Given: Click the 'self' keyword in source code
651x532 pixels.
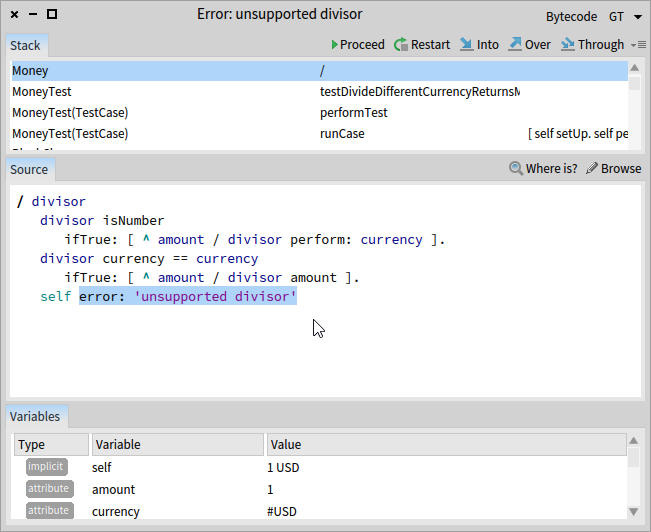Looking at the screenshot, I should 56,297.
